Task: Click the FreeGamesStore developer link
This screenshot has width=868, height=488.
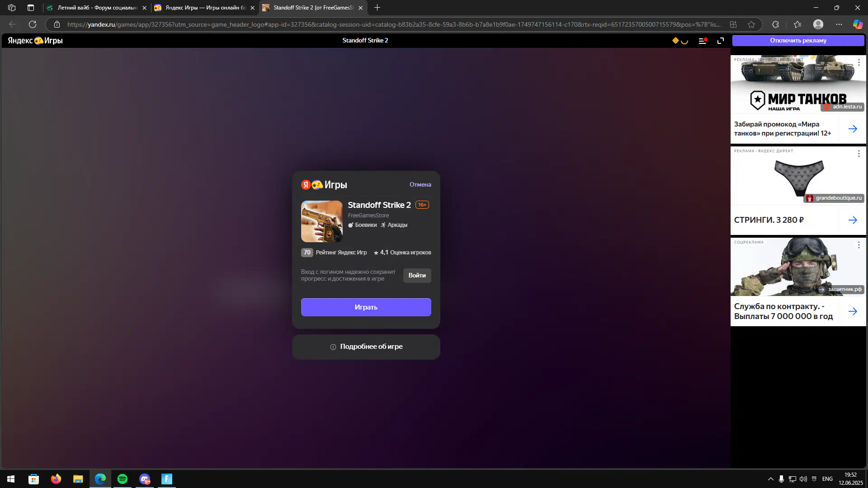Action: pos(368,216)
